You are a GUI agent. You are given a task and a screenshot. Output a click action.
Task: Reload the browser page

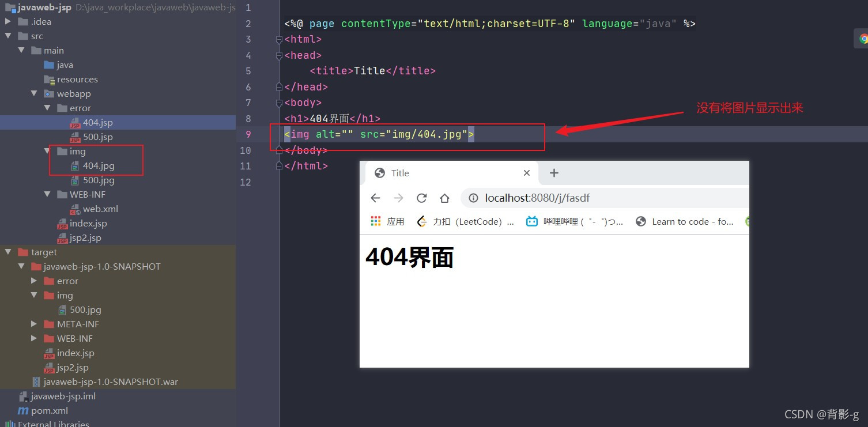coord(421,198)
